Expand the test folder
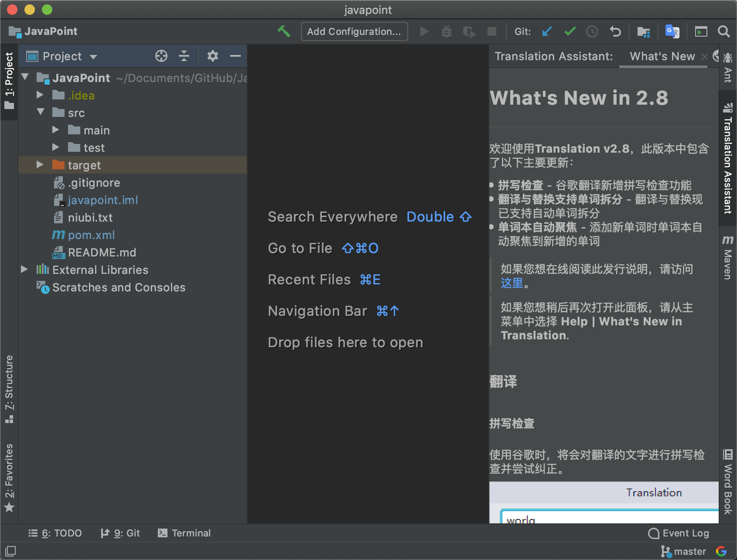 56,147
